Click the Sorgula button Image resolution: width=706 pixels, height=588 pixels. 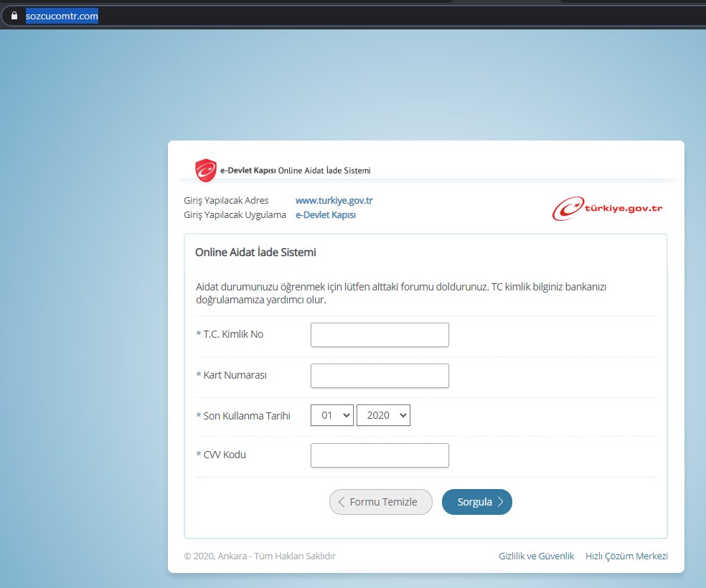point(477,502)
